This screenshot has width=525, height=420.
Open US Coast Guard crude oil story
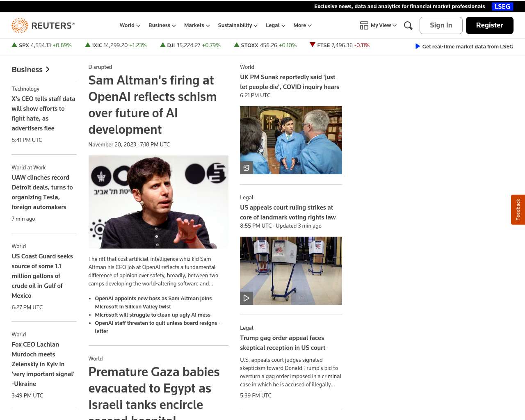[x=42, y=276]
